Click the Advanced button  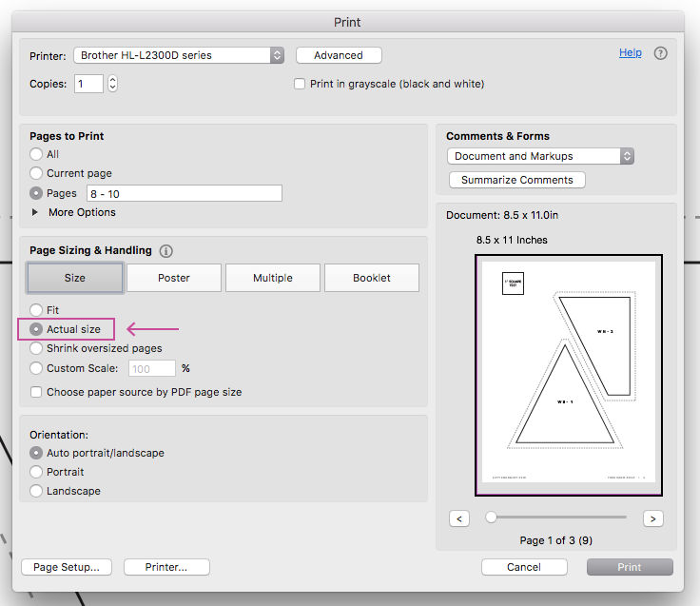(339, 55)
